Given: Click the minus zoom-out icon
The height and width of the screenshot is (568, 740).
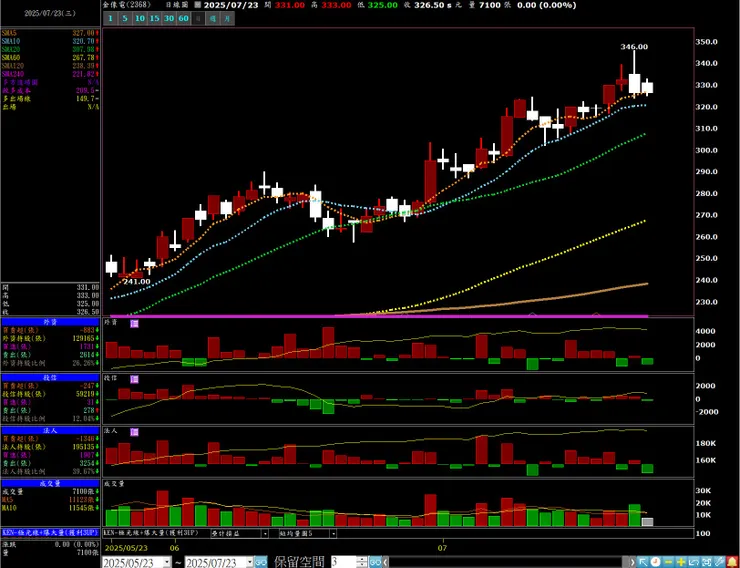Looking at the screenshot, I should pos(668,562).
